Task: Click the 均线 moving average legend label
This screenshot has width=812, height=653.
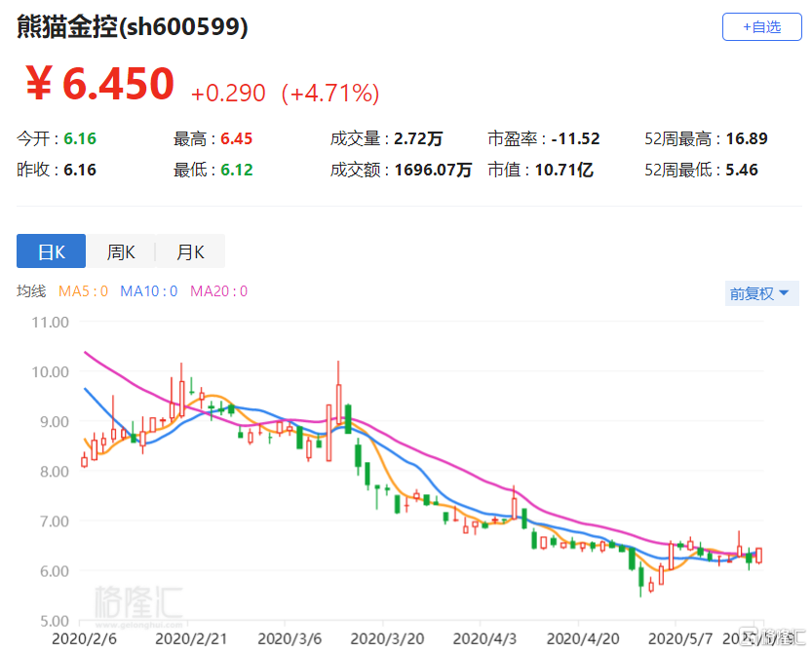Action: point(31,291)
